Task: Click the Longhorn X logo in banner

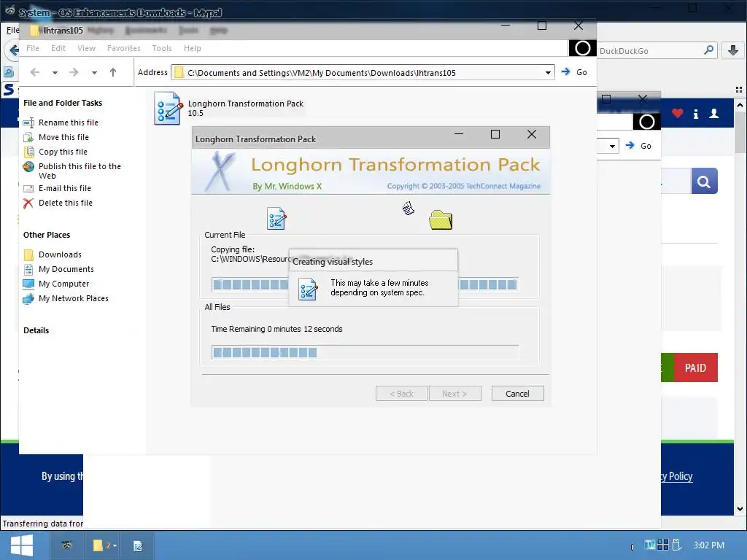Action: tap(220, 171)
